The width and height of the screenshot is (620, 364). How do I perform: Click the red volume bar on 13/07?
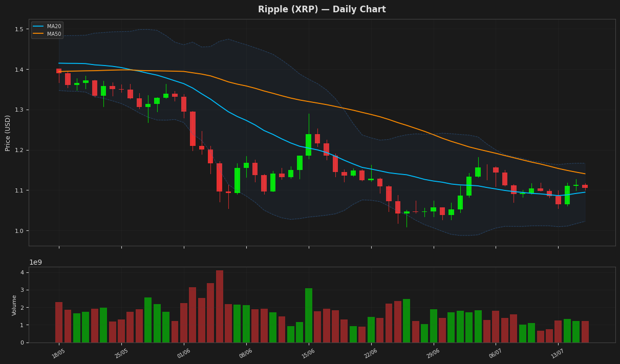click(558, 331)
